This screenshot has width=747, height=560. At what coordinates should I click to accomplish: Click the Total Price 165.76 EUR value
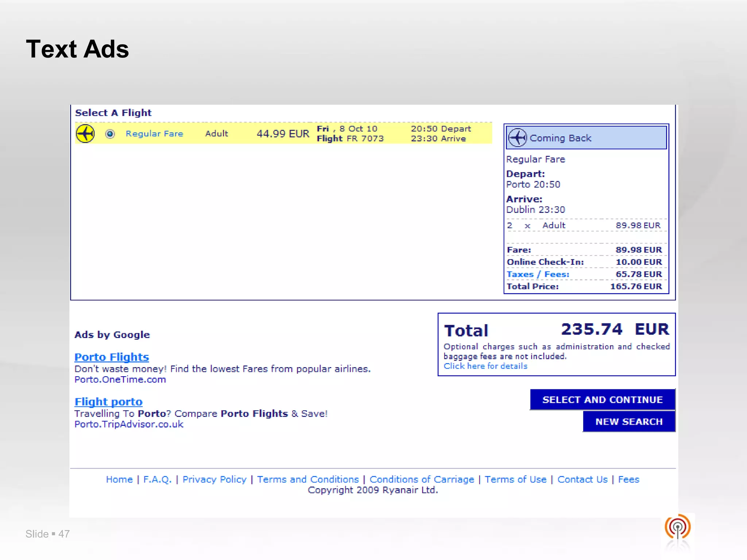tap(636, 286)
